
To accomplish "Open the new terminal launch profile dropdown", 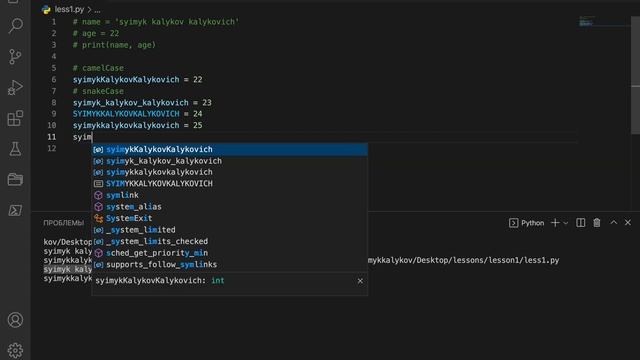I will pyautogui.click(x=566, y=223).
